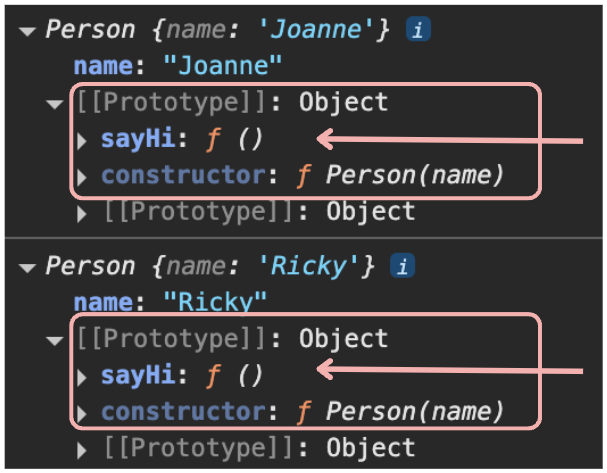Collapse Joanne's first [[Prototype]] node
Image resolution: width=607 pixels, height=473 pixels.
55,103
